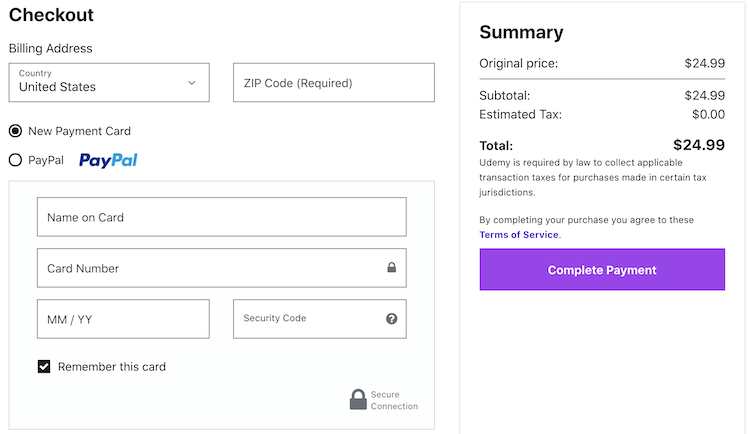750x434 pixels.
Task: Select the New Payment Card radio button
Action: (x=16, y=131)
